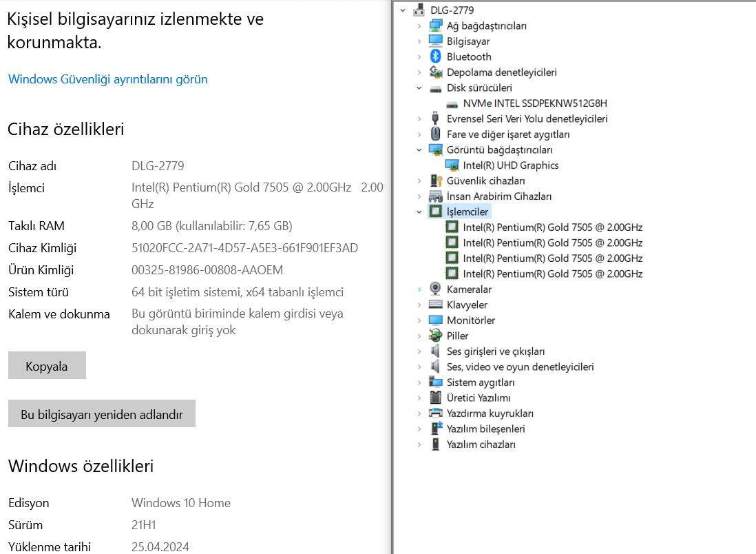The height and width of the screenshot is (554, 756).
Task: Click the İnsan Arabirim Cihazları icon
Action: (x=435, y=196)
